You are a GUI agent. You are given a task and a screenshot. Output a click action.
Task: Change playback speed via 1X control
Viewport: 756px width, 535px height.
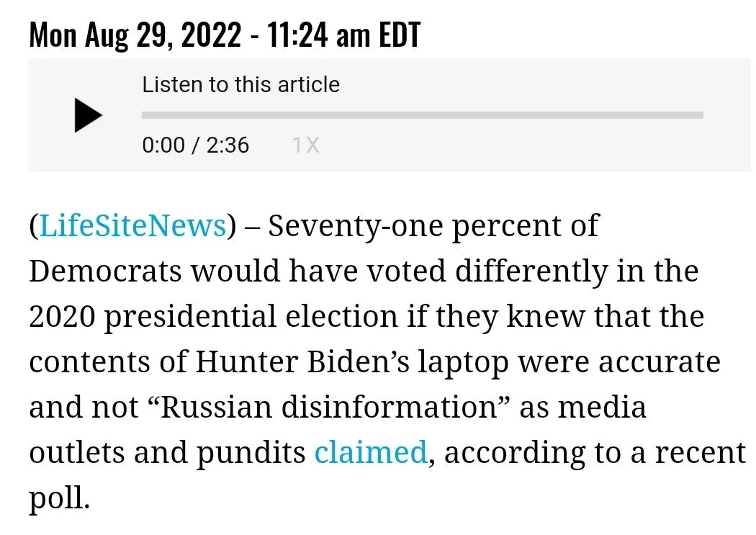tap(306, 145)
